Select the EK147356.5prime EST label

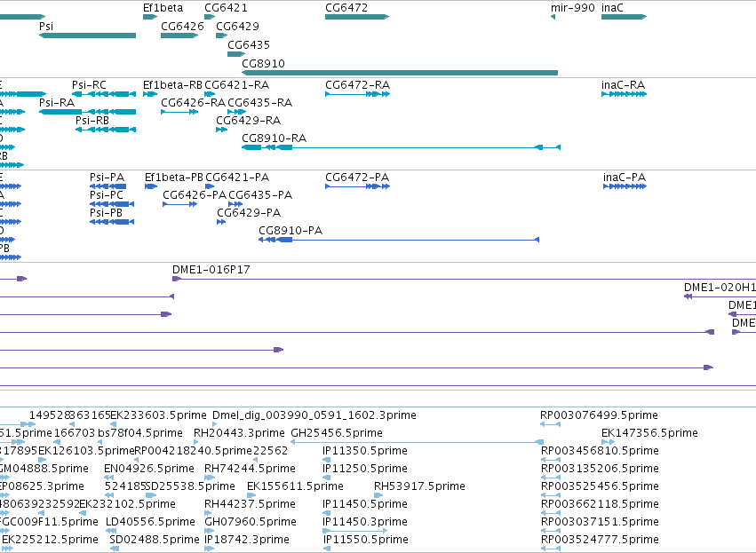click(x=649, y=433)
